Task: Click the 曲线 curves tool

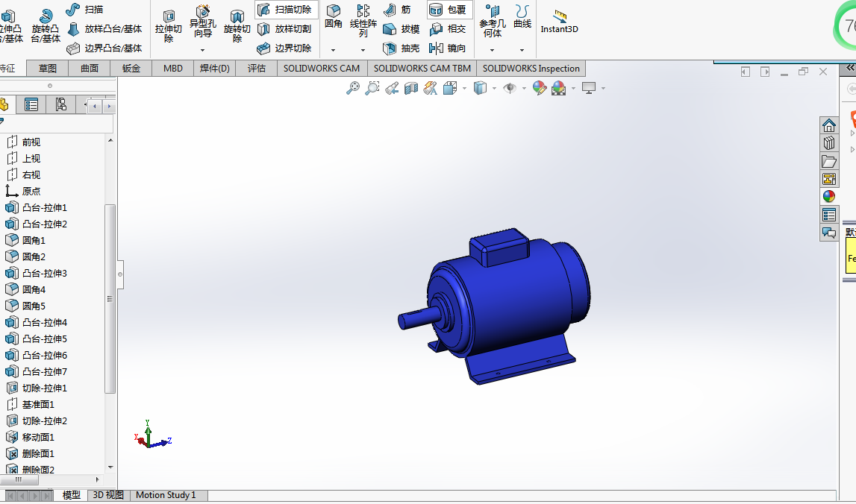Action: (x=522, y=17)
